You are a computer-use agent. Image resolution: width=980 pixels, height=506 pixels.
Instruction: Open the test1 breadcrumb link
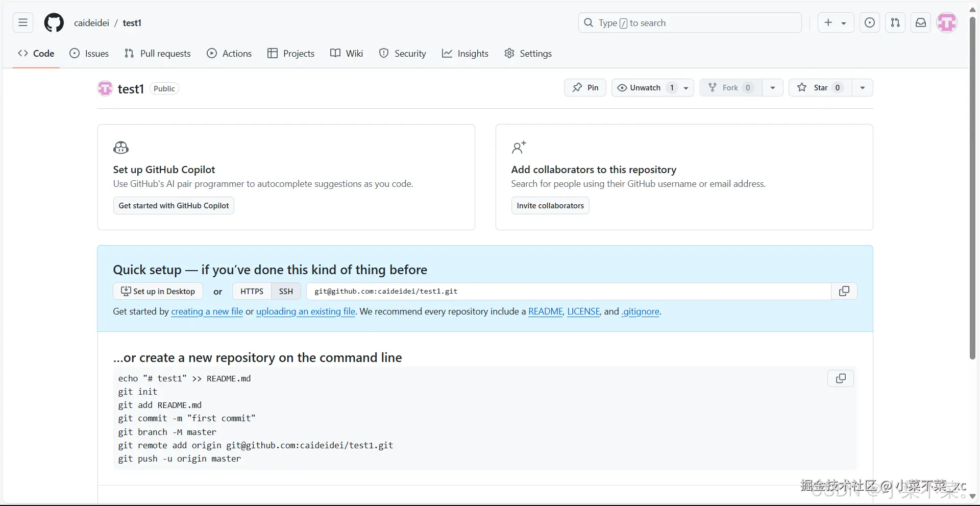[x=132, y=23]
